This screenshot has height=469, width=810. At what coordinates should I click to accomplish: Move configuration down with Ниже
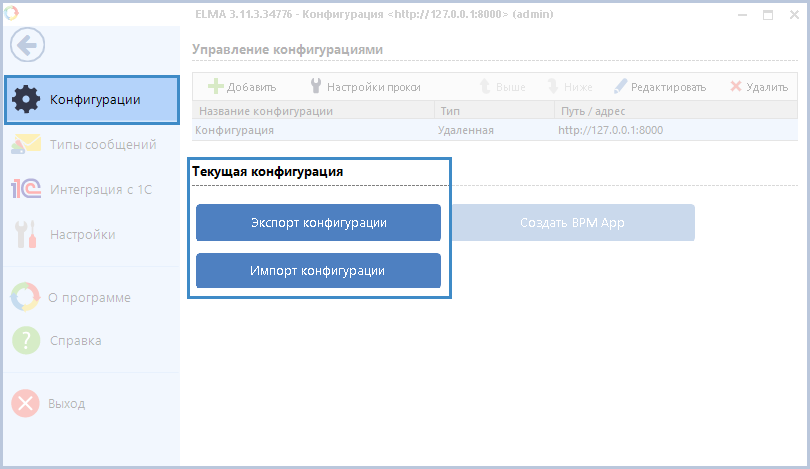point(570,87)
